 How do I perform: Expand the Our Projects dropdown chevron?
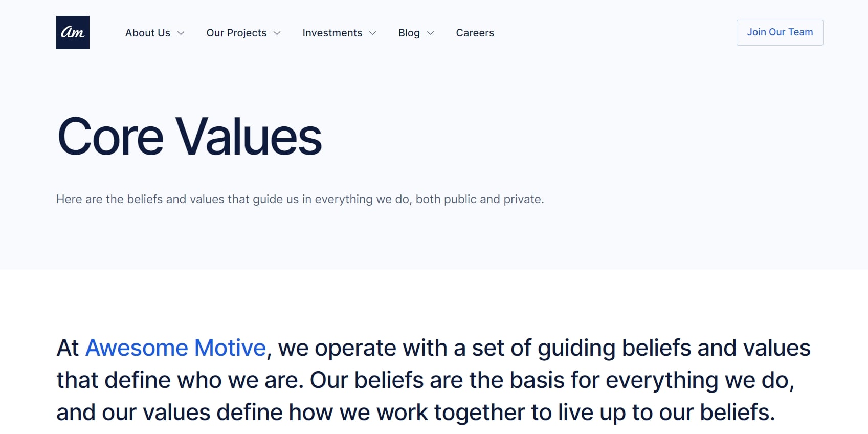[x=277, y=33]
